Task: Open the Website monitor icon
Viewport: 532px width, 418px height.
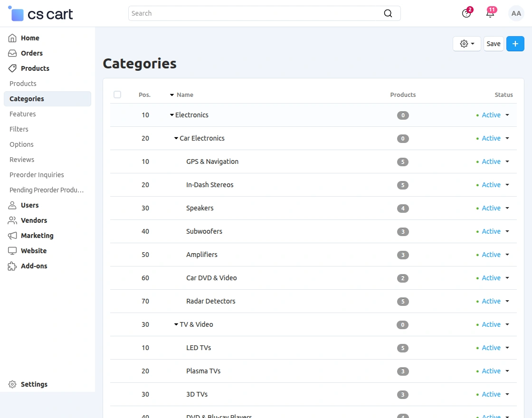Action: pos(11,251)
